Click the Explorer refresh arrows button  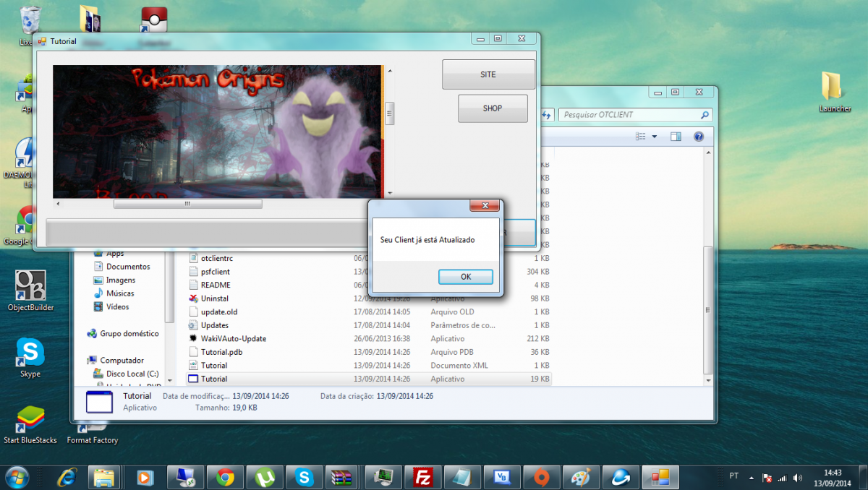[547, 115]
